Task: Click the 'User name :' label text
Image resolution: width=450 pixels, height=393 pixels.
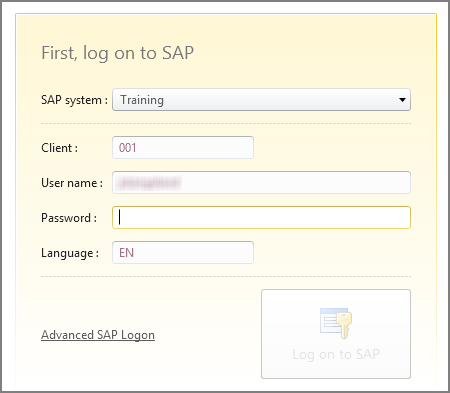Action: point(72,183)
